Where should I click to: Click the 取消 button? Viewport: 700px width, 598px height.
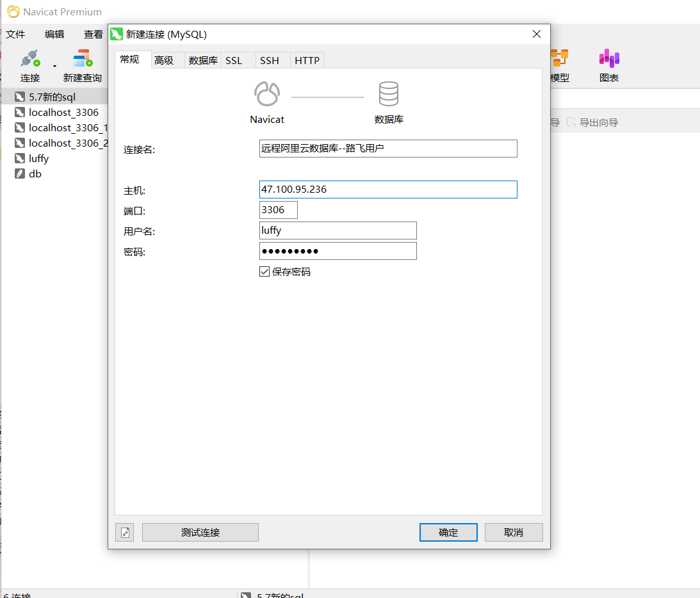(514, 533)
